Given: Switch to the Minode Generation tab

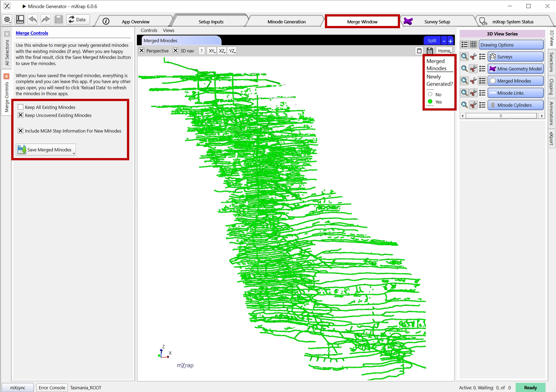Looking at the screenshot, I should [286, 22].
